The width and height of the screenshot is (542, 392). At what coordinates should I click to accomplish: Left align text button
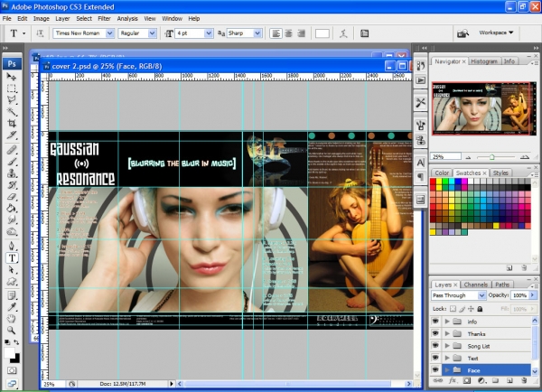coord(276,33)
